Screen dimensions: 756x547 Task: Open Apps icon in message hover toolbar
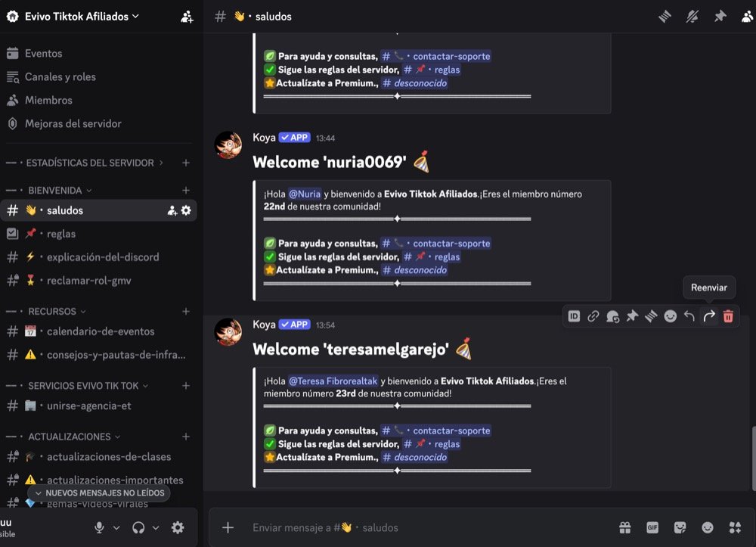click(612, 316)
